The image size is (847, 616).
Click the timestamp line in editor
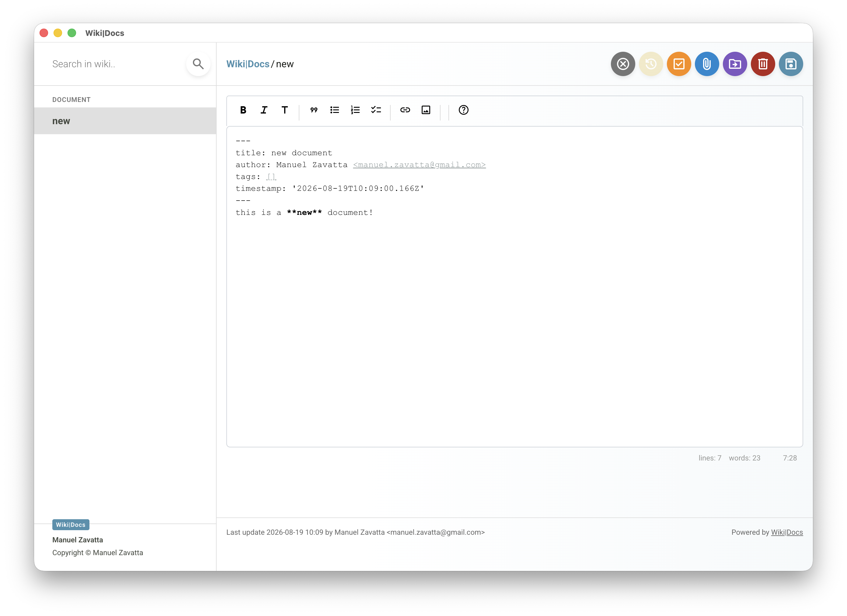pos(330,189)
